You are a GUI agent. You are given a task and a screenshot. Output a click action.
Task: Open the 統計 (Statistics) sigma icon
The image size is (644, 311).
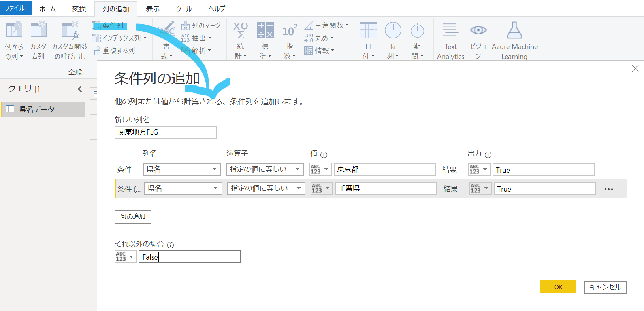(x=241, y=30)
